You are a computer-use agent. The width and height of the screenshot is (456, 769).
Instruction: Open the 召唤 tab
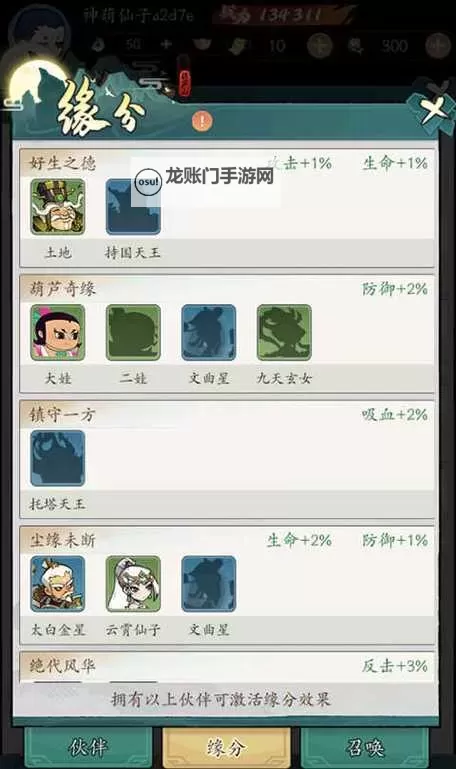click(365, 747)
